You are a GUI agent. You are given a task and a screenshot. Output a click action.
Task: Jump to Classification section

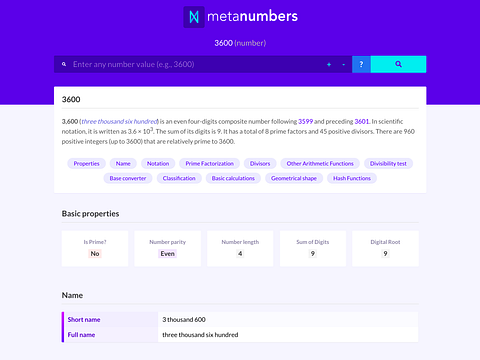coord(179,178)
